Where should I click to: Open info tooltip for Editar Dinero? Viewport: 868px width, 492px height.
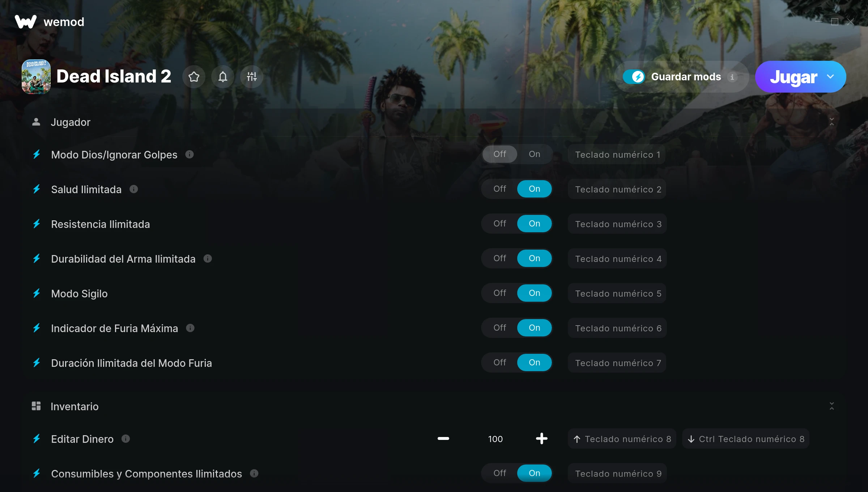coord(125,439)
